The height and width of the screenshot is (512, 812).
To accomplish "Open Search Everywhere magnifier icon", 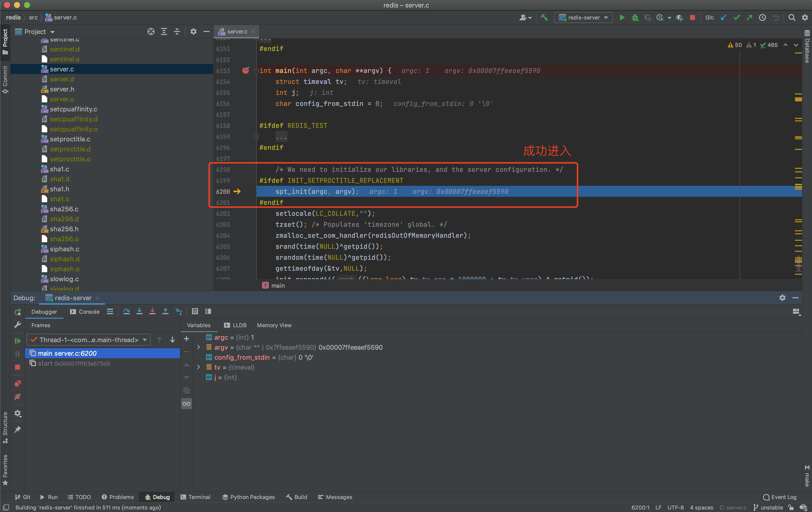I will click(791, 17).
